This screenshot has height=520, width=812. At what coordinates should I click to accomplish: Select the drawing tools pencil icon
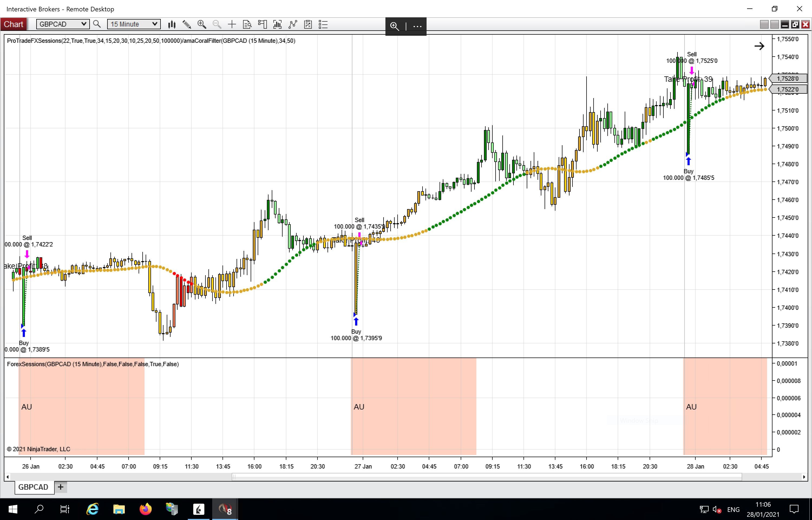[186, 24]
